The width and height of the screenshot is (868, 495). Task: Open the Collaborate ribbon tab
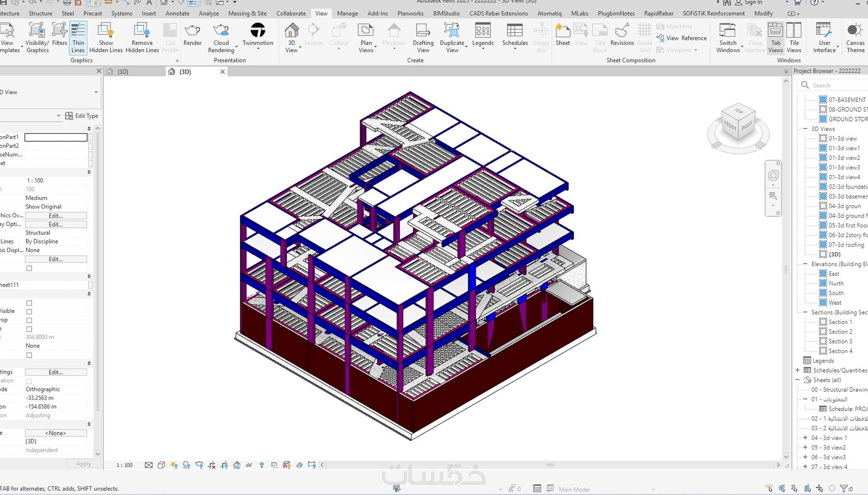291,13
